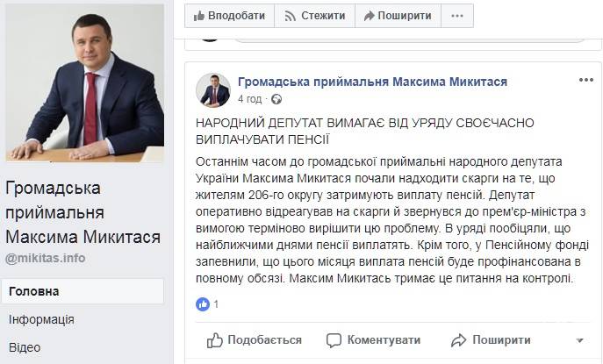Click the share arrow icon under post

pos(458,340)
